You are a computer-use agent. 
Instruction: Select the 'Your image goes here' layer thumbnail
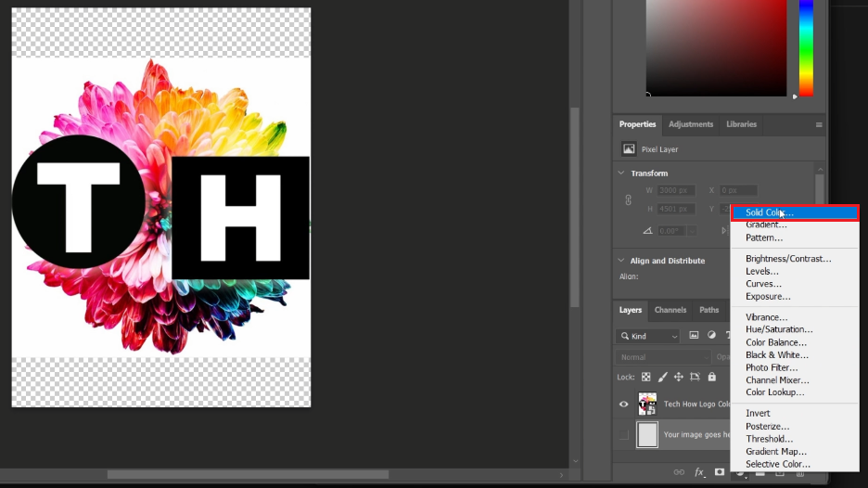(x=647, y=435)
